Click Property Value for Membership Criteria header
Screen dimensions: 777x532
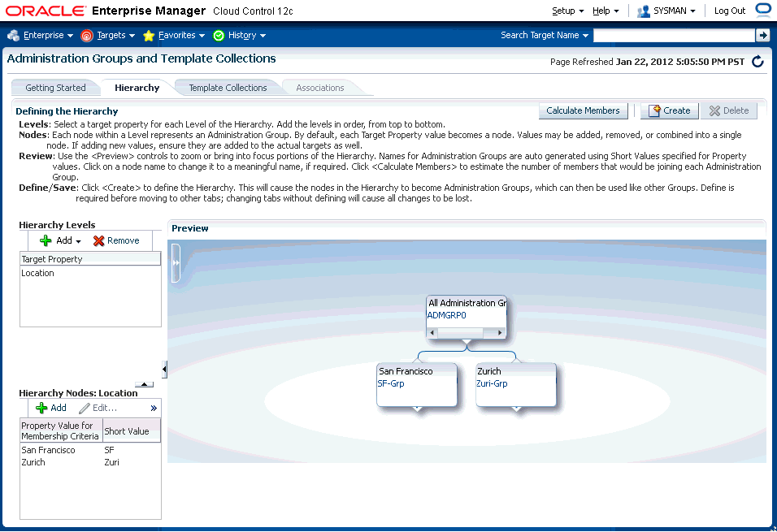61,431
